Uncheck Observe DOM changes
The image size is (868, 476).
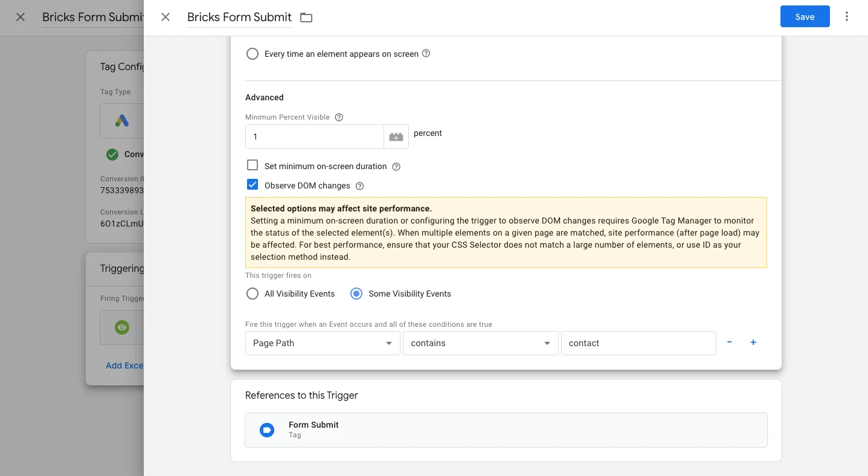252,184
